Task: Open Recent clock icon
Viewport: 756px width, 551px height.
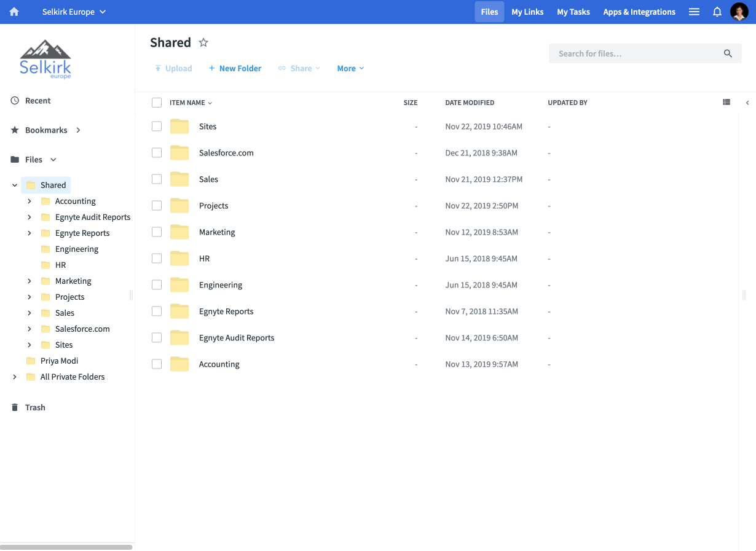Action: pos(15,101)
